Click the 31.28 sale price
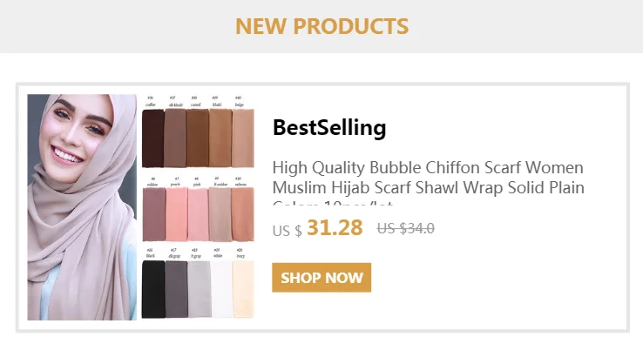Image resolution: width=643 pixels, height=364 pixels. pyautogui.click(x=335, y=227)
